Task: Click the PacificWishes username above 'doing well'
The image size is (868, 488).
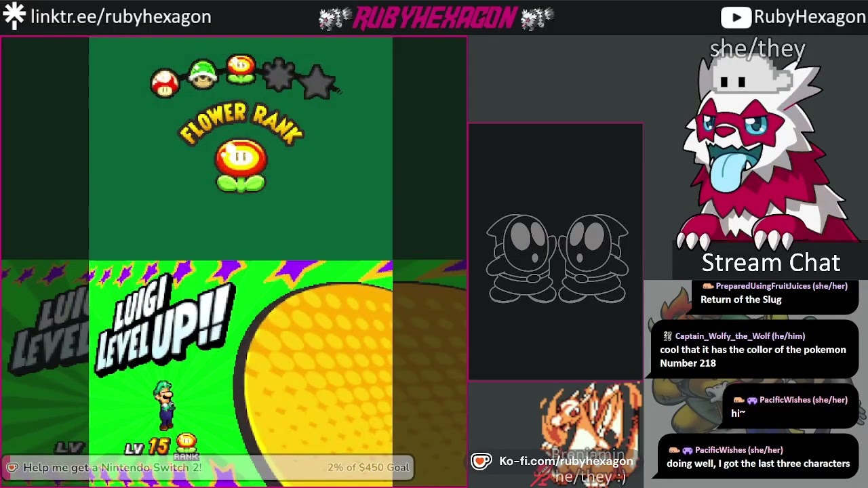Action: pyautogui.click(x=739, y=450)
